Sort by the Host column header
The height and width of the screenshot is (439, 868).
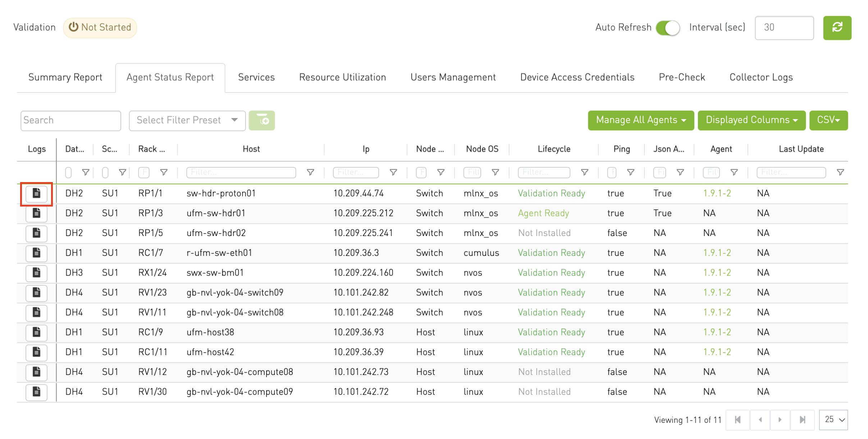(x=251, y=149)
